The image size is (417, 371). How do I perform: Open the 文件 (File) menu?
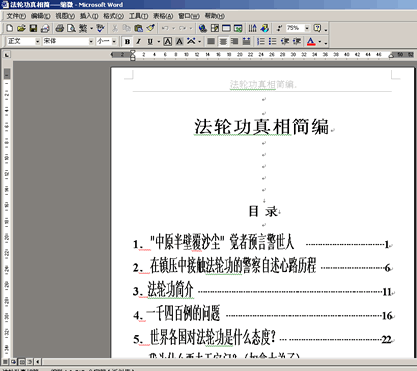coord(16,16)
